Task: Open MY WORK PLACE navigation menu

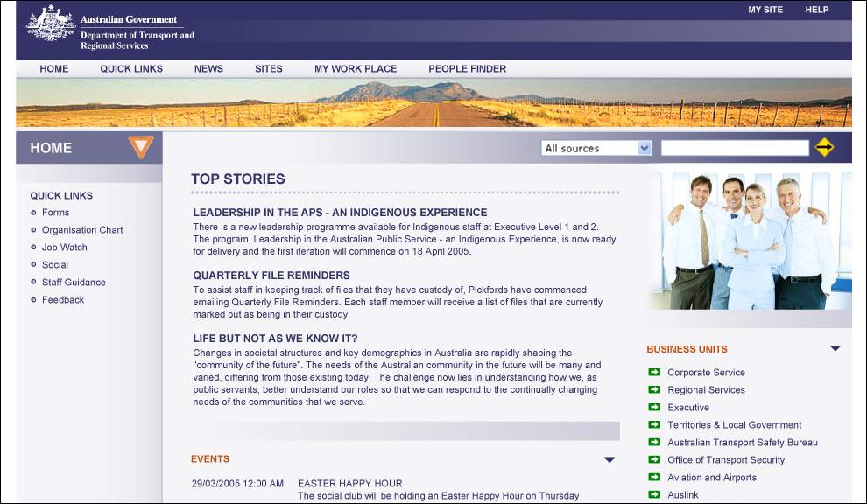Action: click(356, 69)
